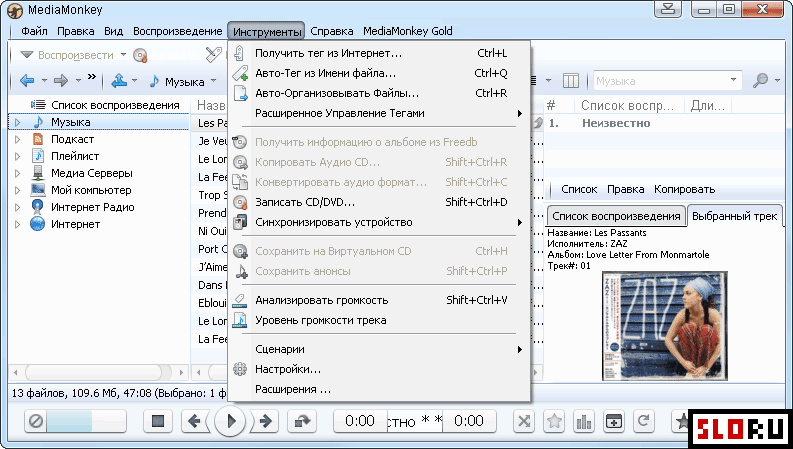793x449 pixels.
Task: Open the Файл menu
Action: [x=34, y=31]
